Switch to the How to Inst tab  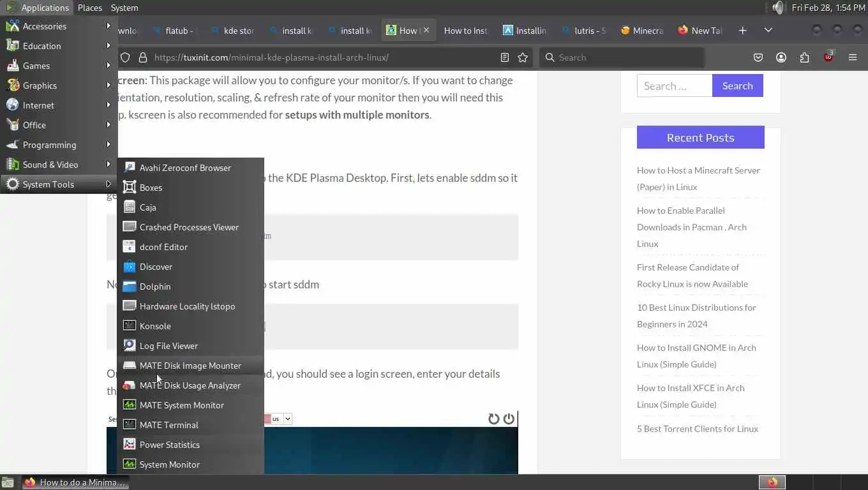click(x=465, y=31)
